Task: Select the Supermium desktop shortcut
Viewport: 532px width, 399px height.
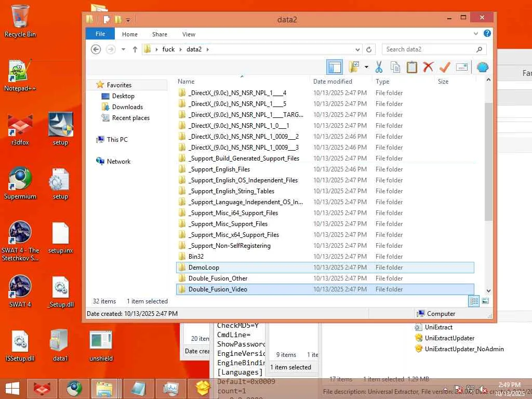Action: pyautogui.click(x=20, y=183)
